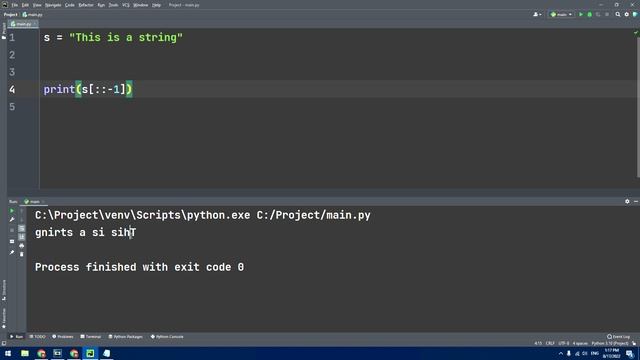Click the 4 spaces indent selector
The width and height of the screenshot is (640, 360).
580,343
